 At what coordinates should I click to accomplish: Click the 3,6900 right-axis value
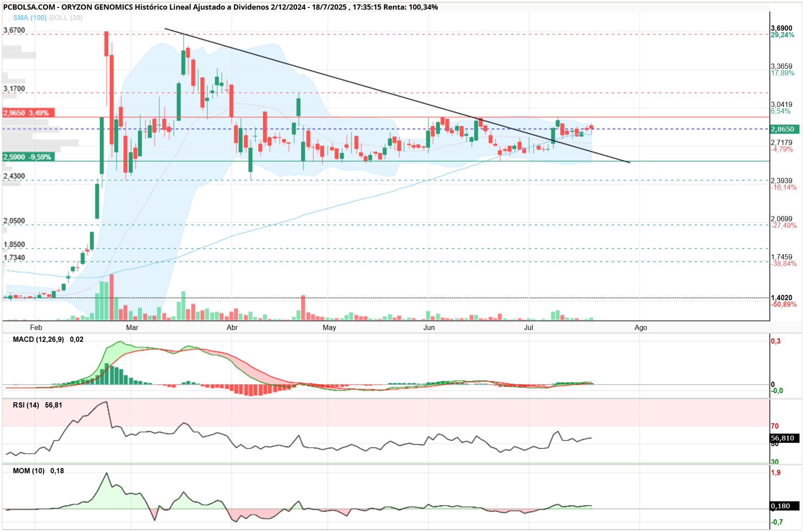(x=782, y=28)
